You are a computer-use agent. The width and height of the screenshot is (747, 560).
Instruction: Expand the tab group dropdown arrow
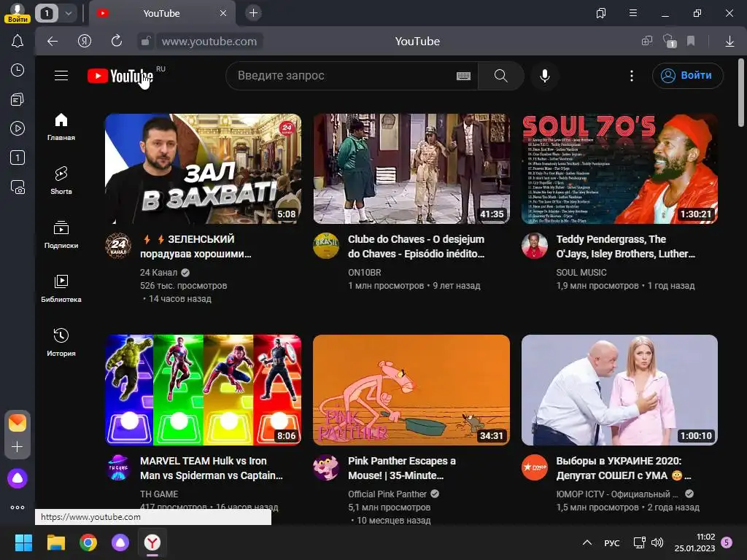(69, 13)
